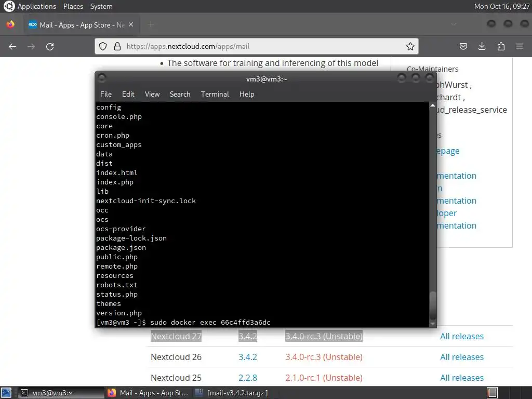Image resolution: width=532 pixels, height=399 pixels.
Task: Click the Nextcloud 25 row label
Action: coord(176,378)
